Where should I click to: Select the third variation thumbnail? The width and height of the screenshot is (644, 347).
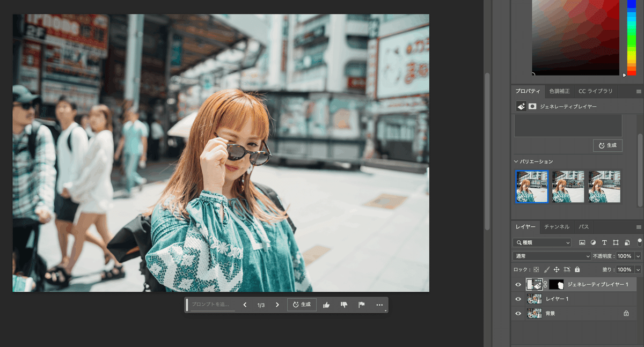coord(604,187)
